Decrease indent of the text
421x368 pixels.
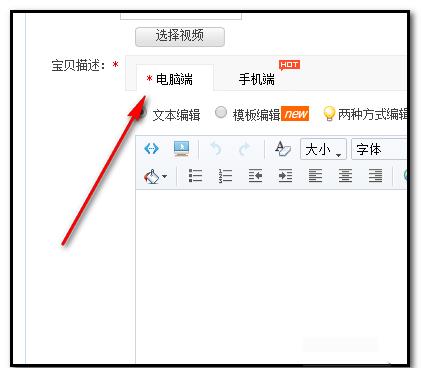255,176
